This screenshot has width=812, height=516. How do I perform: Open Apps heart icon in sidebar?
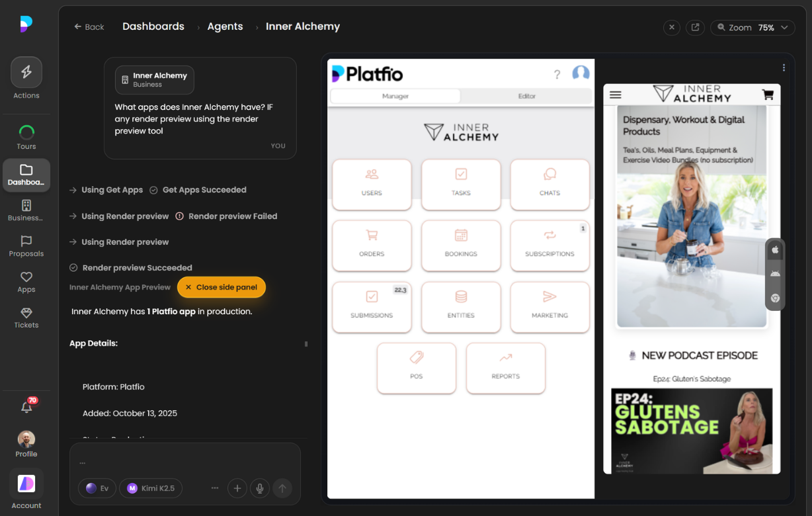pos(26,282)
